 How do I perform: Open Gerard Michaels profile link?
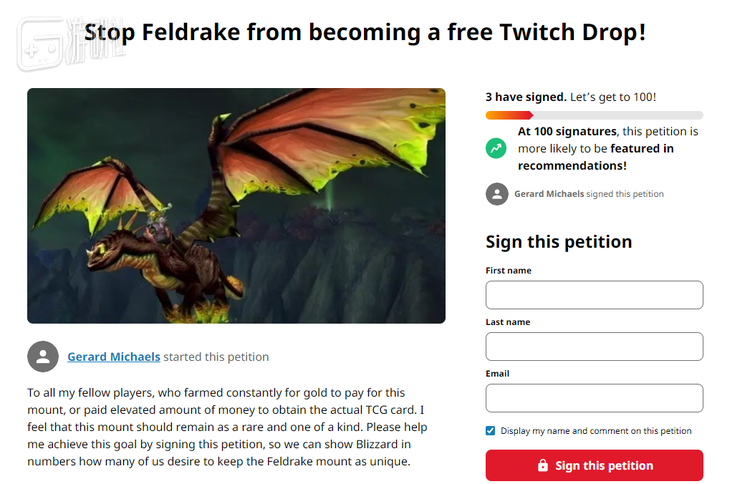(x=113, y=357)
